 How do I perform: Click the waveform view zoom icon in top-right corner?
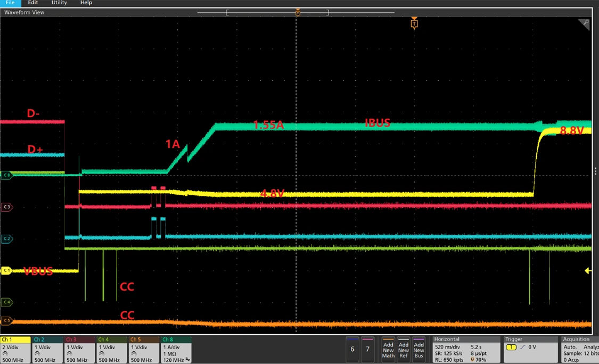tap(586, 23)
